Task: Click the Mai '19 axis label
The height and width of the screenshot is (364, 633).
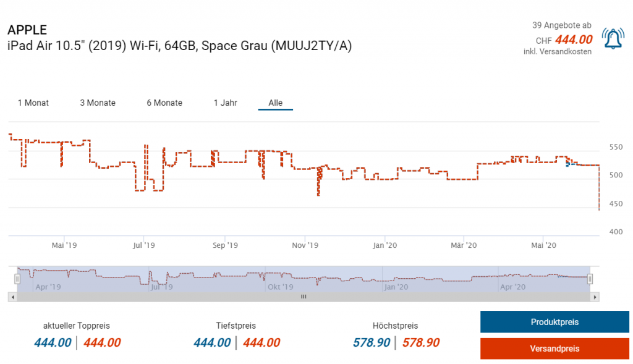Action: pos(64,245)
